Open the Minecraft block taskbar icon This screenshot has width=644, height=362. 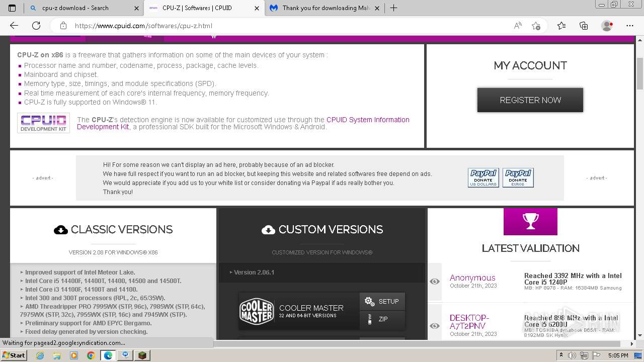142,355
